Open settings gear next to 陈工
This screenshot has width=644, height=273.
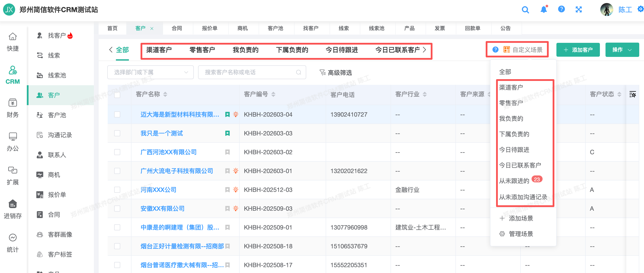[641, 9]
